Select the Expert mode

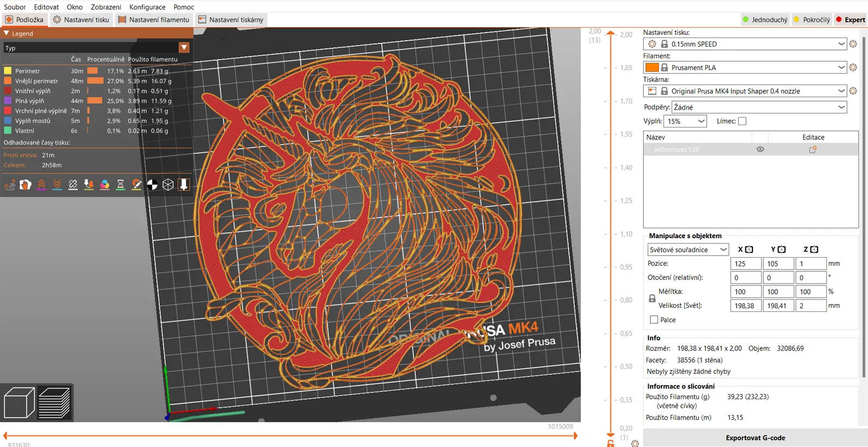click(x=850, y=20)
